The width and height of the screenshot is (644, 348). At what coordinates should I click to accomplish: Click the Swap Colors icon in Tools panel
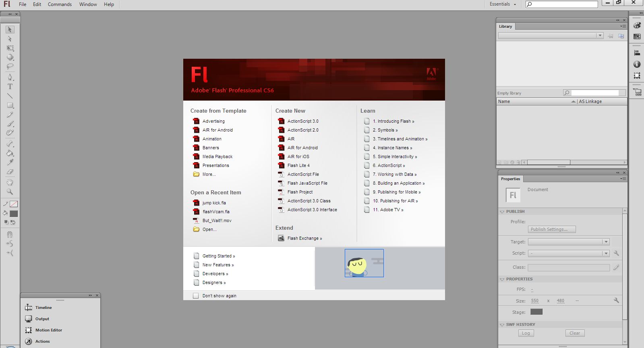coord(13,222)
